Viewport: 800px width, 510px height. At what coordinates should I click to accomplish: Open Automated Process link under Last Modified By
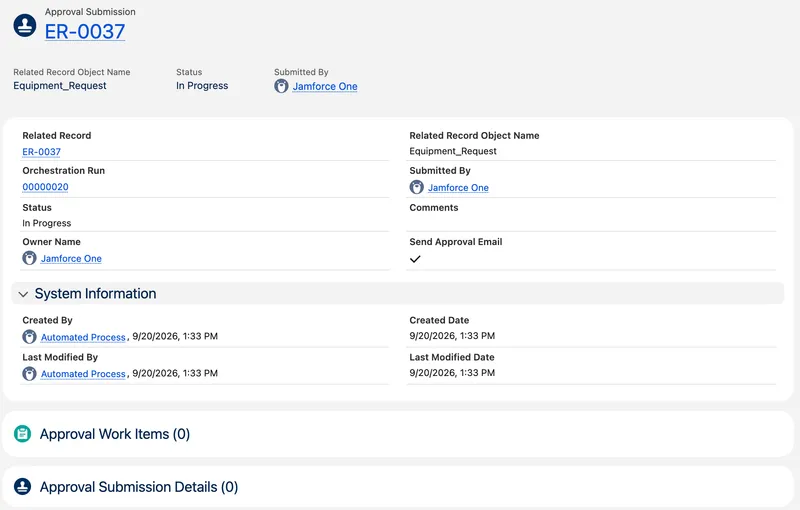(83, 374)
